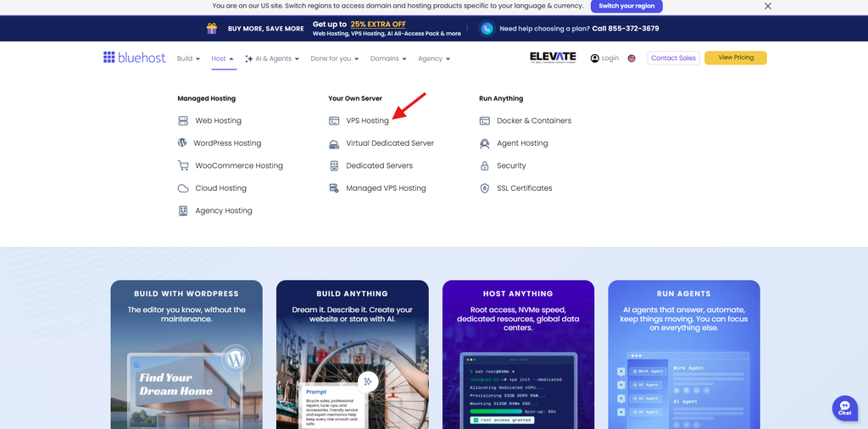The image size is (868, 429).
Task: Click the Docker & Containers icon
Action: pyautogui.click(x=485, y=120)
